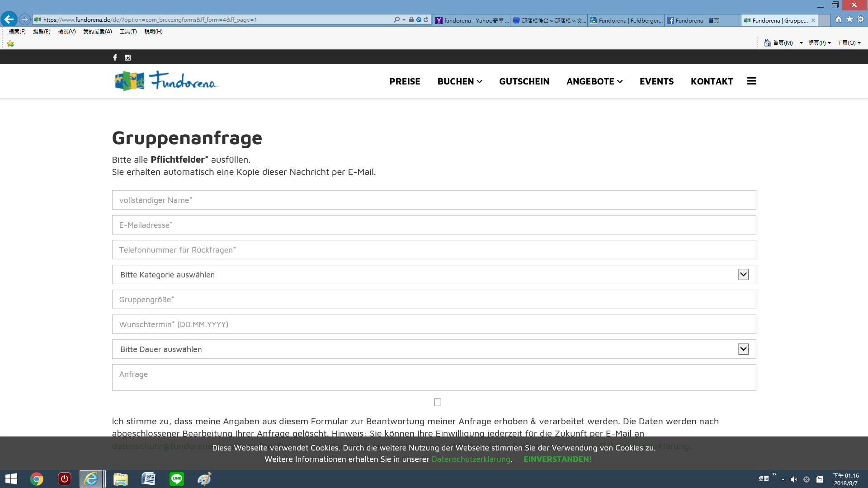The image size is (868, 488).
Task: Click the refresh icon in address bar
Action: coord(426,19)
